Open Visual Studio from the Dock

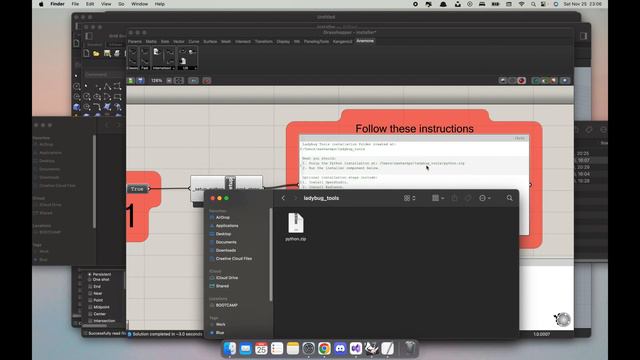point(356,349)
